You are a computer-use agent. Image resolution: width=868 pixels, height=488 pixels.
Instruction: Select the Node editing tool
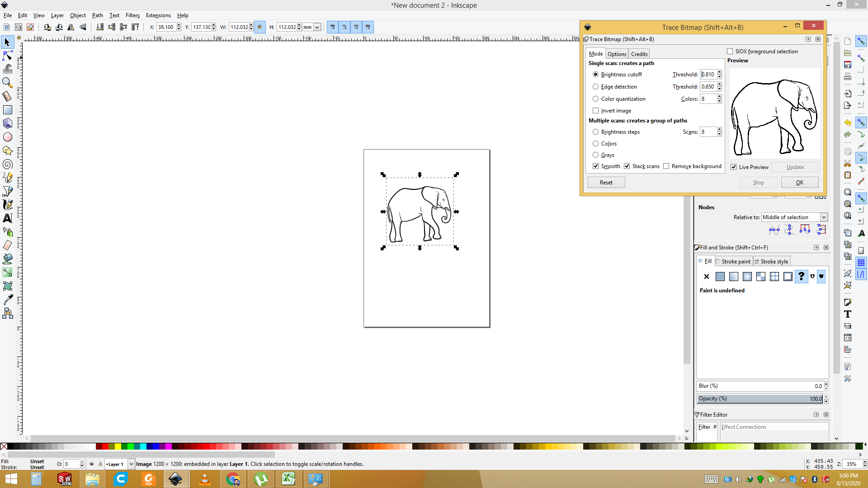pyautogui.click(x=7, y=56)
